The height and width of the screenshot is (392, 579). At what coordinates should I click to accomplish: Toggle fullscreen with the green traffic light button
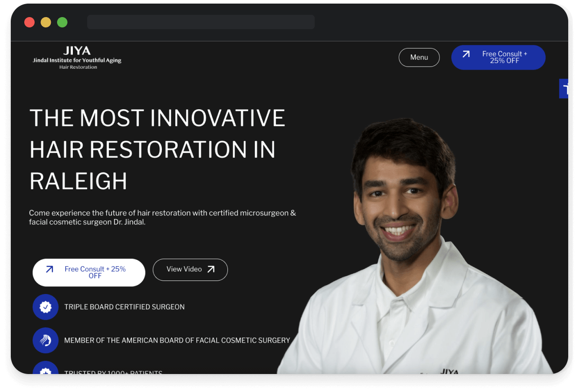coord(62,22)
